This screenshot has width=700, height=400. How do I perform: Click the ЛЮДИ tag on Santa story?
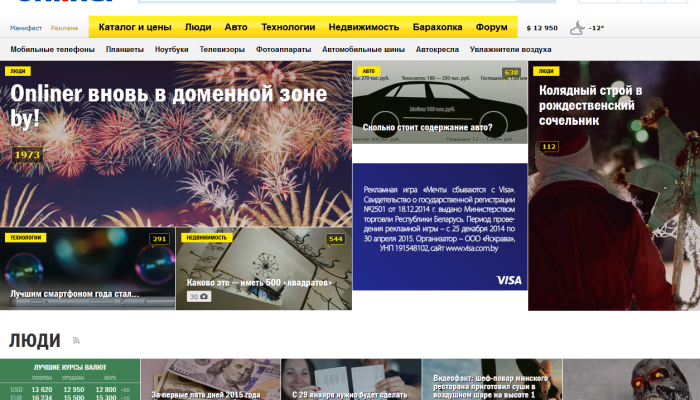pyautogui.click(x=546, y=71)
